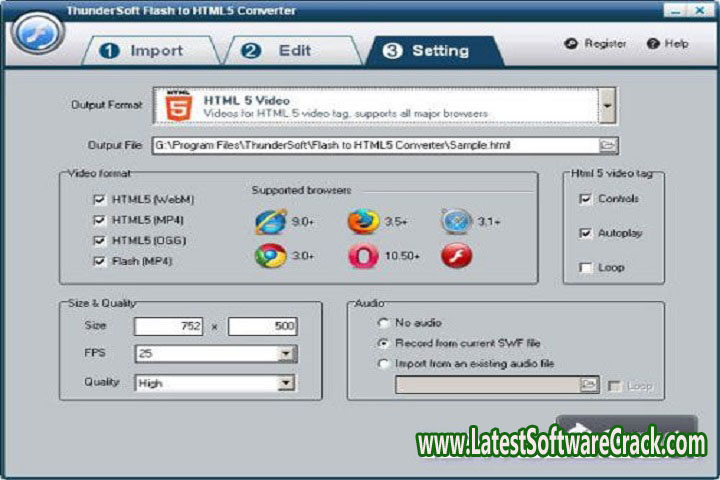
Task: Browse for output file folder icon
Action: pos(608,145)
